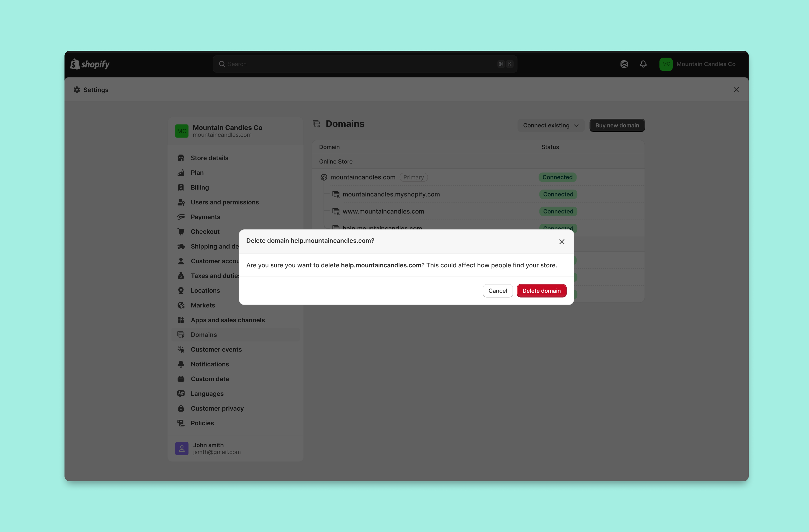Open Languages settings
Image resolution: width=809 pixels, height=532 pixels.
point(236,393)
